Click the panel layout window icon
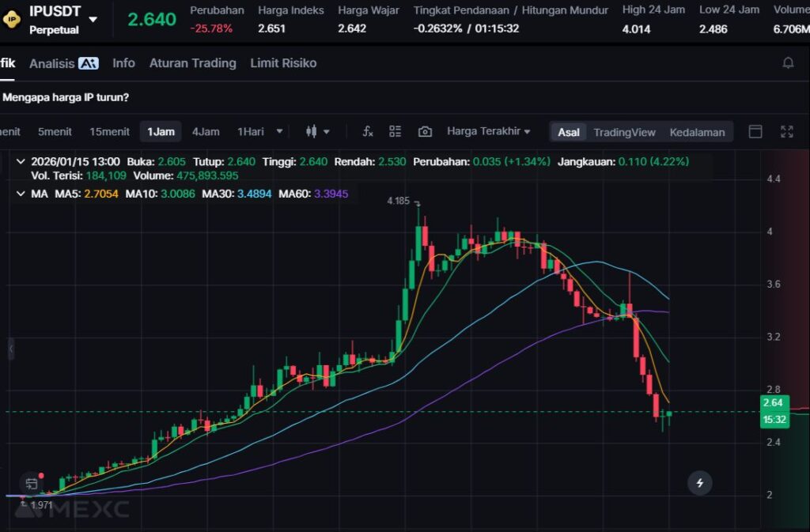Viewport: 810px width, 532px height. [x=755, y=131]
